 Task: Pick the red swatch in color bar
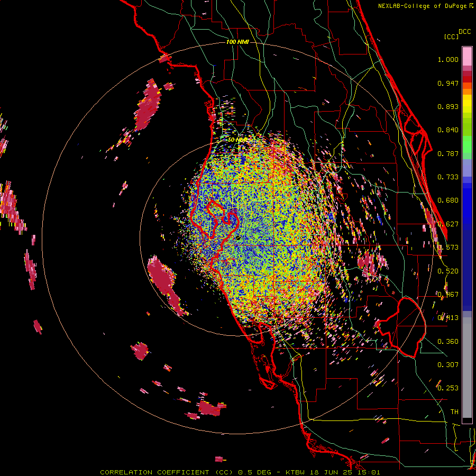tap(467, 79)
